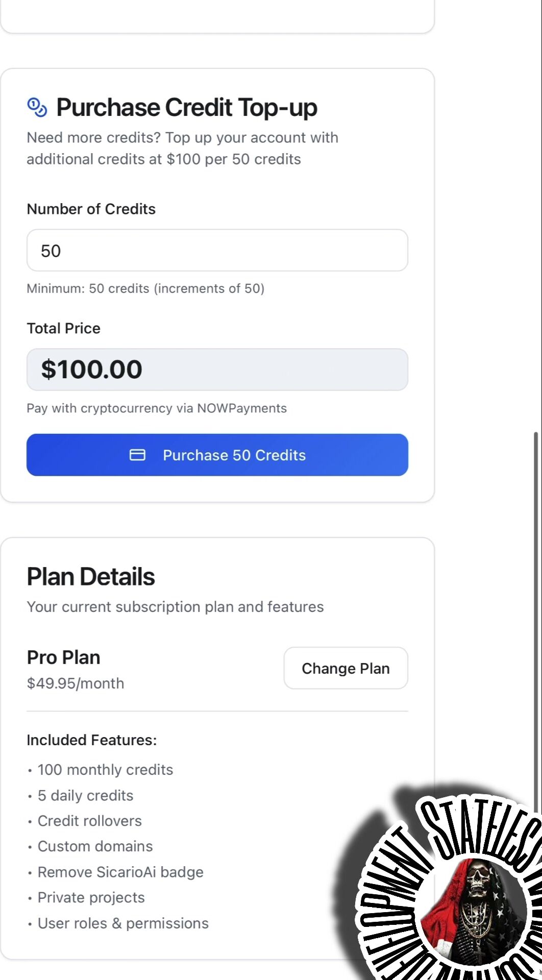This screenshot has height=980, width=542.
Task: Click the 100 monthly credits feature
Action: [105, 770]
